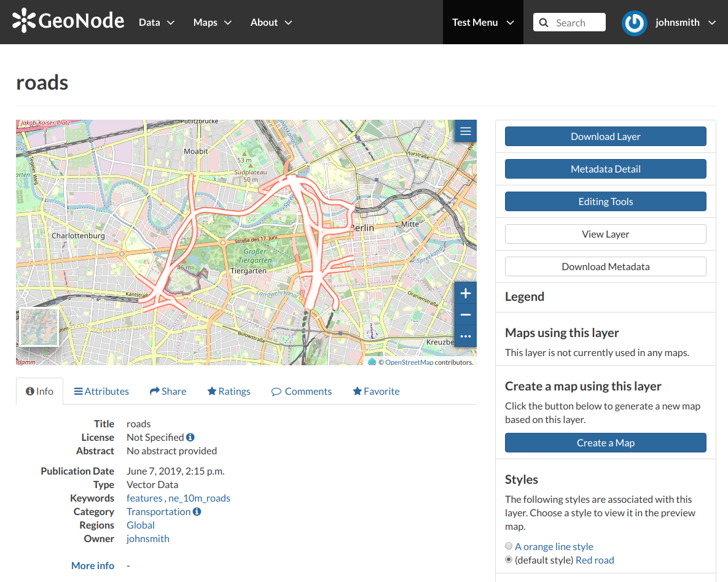
Task: Open the Global region link
Action: [x=141, y=525]
